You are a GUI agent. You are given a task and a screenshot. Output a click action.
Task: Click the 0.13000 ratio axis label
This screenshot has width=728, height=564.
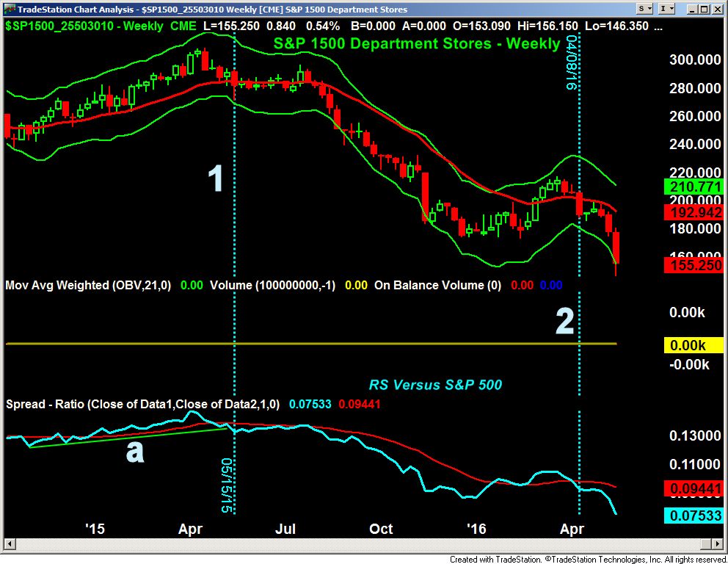[x=695, y=435]
